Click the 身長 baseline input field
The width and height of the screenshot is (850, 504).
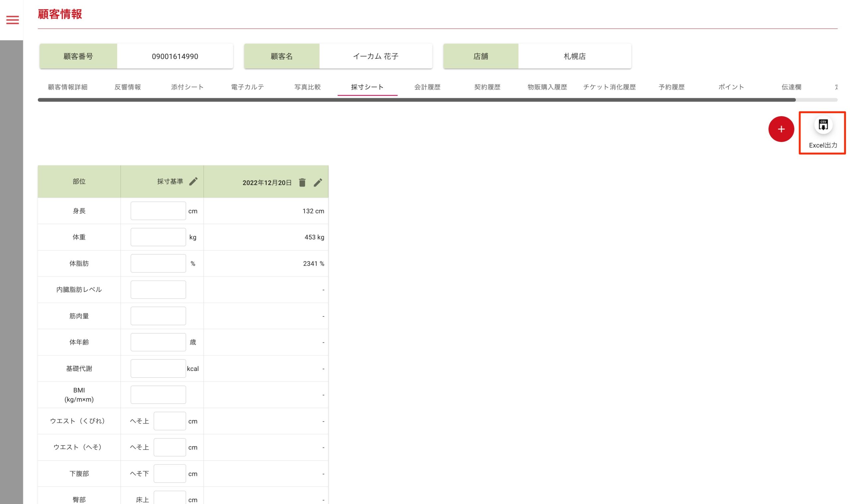pyautogui.click(x=158, y=211)
